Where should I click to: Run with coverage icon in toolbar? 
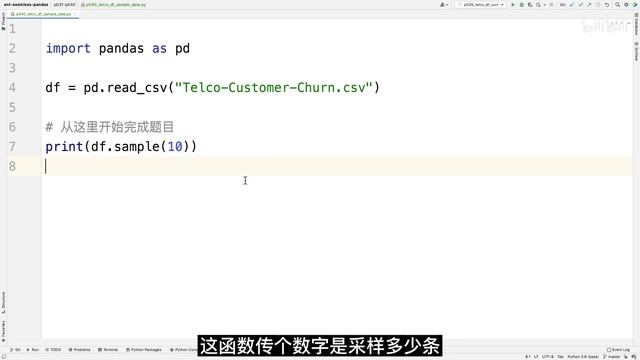(x=530, y=5)
